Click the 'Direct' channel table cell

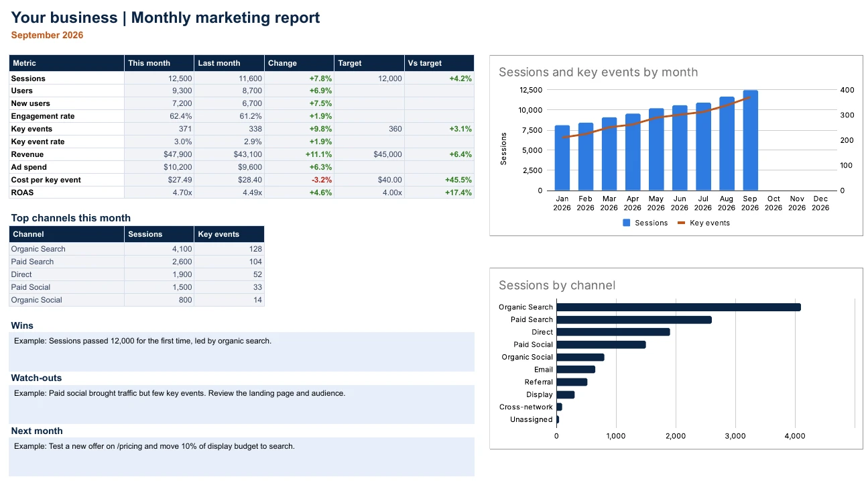tap(67, 274)
